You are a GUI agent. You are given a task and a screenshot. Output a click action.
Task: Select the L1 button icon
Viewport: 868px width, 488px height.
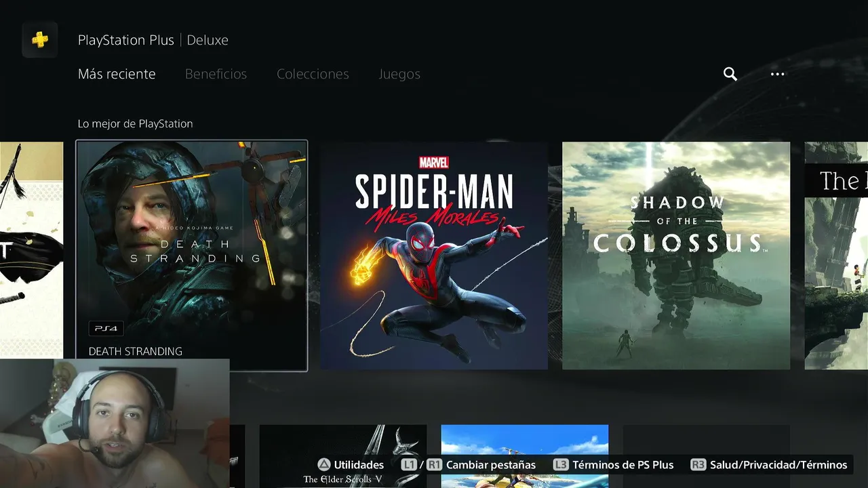coord(408,465)
